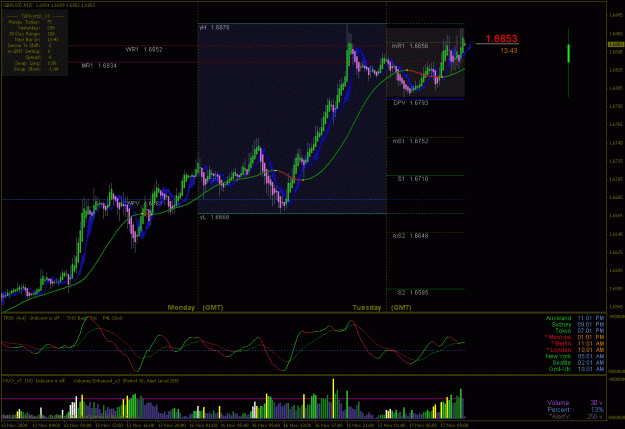Select the mR1 1.6858 pivot label
This screenshot has height=429, width=625.
410,46
